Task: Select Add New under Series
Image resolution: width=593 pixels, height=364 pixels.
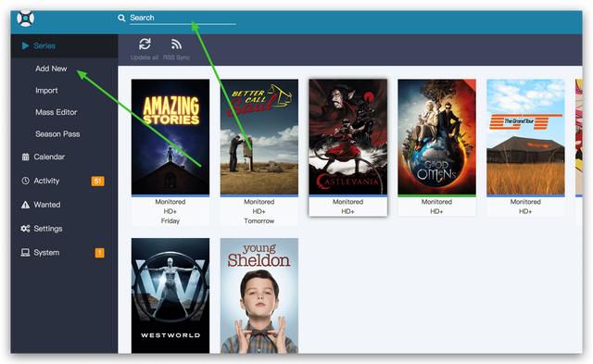Action: point(51,69)
